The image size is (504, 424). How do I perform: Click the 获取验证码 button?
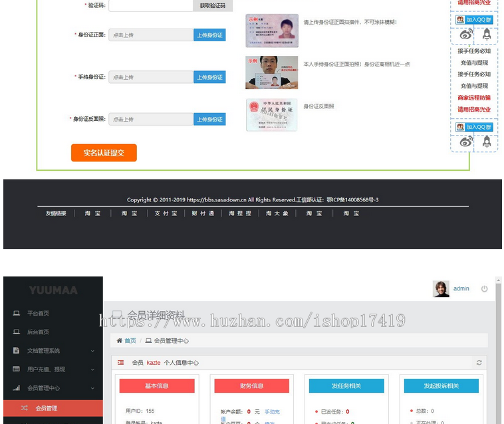coord(213,5)
